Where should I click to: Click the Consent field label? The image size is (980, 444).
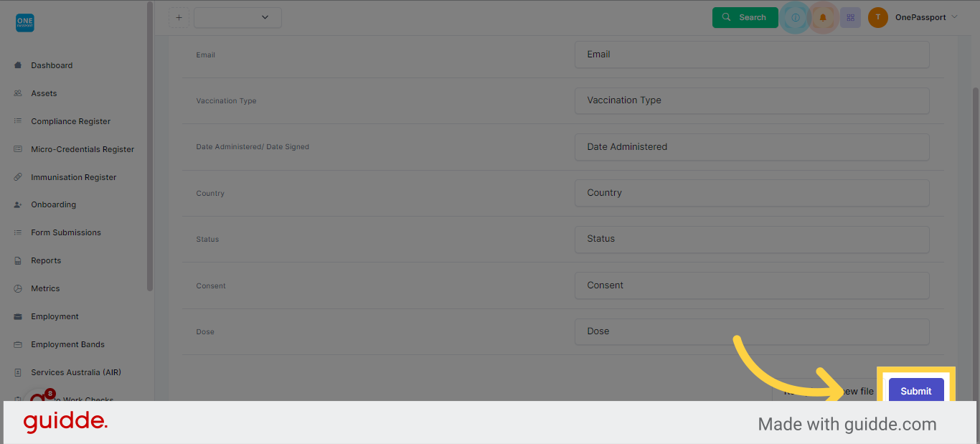click(x=211, y=286)
